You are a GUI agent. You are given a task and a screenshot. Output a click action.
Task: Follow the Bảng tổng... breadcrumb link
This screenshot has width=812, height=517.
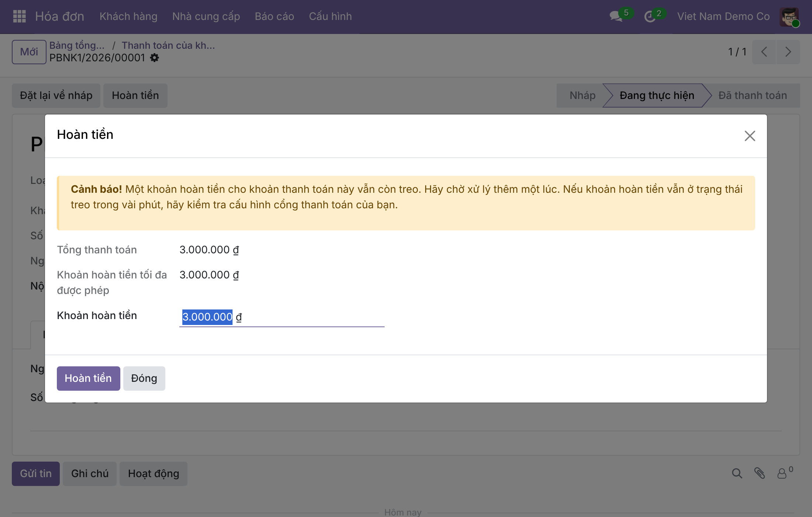point(77,45)
